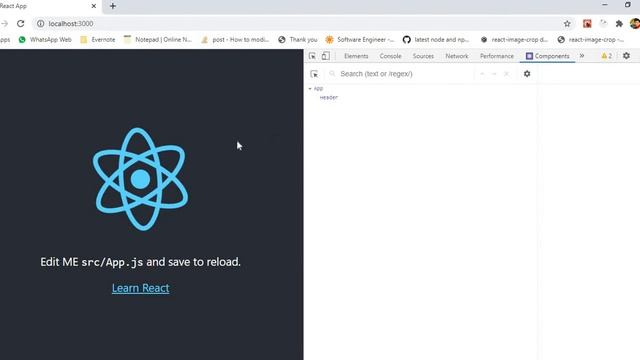The height and width of the screenshot is (360, 640).
Task: Restore the browser window size
Action: coord(628,5)
